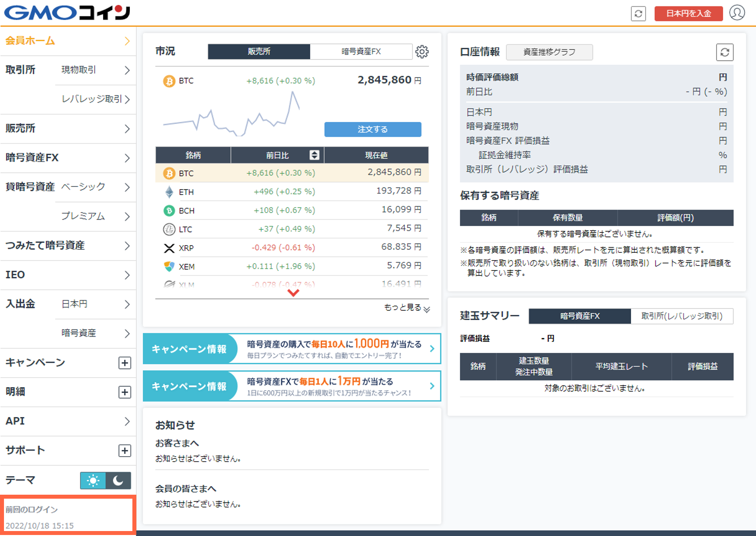
Task: Click the 前回のログイン timestamp 2022/10/18 15:15
Action: coord(40,526)
